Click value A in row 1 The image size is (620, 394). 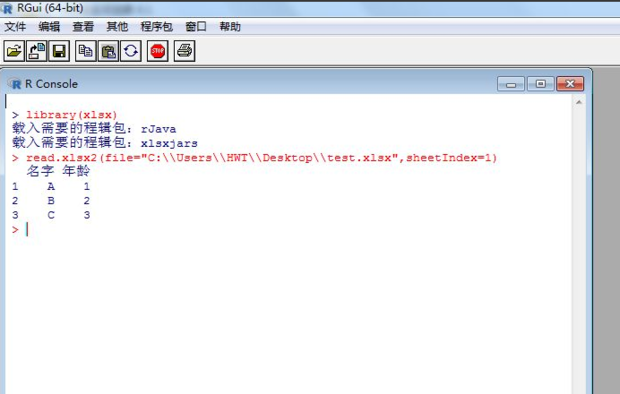[51, 186]
